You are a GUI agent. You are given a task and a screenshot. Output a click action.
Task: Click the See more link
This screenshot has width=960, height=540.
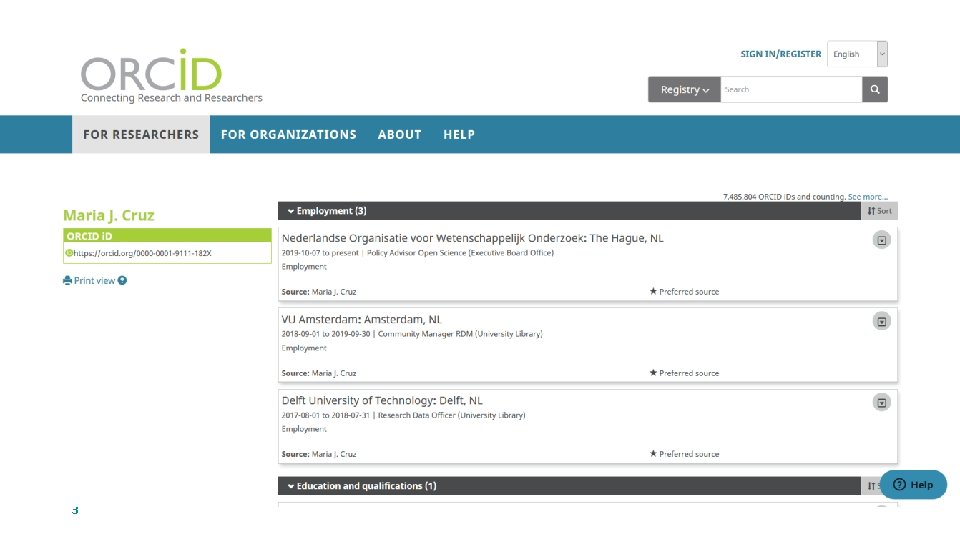868,197
